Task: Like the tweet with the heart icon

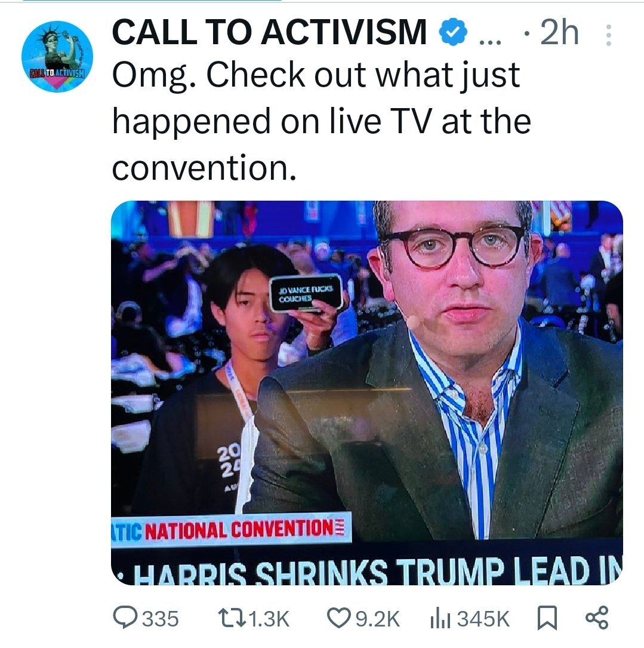Action: coord(339,618)
